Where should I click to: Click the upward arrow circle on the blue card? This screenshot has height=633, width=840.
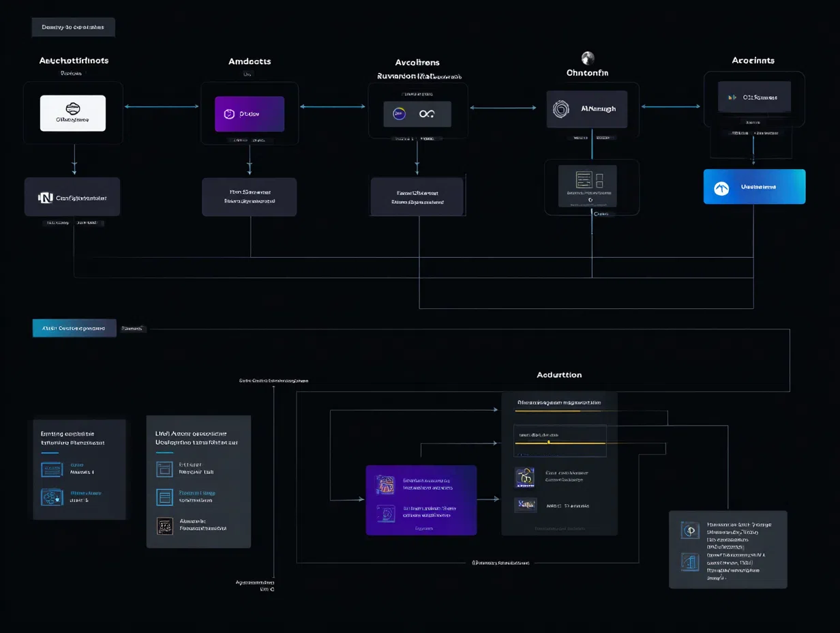721,188
